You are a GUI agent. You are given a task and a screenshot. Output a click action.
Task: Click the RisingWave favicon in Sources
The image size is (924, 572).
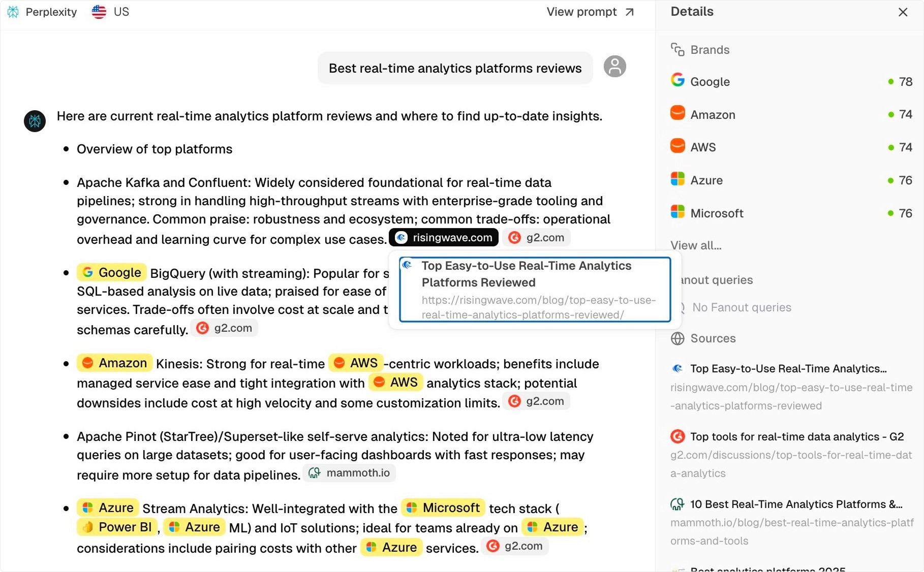[x=677, y=368]
